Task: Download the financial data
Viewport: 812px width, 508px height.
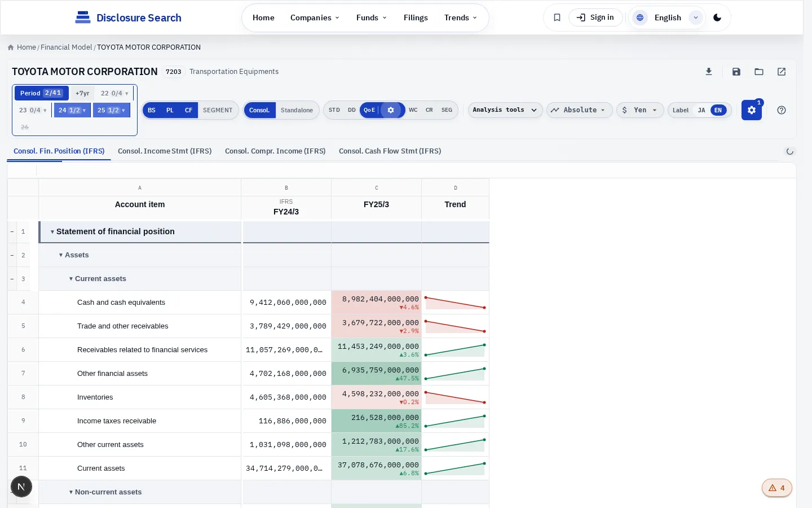Action: click(x=709, y=72)
